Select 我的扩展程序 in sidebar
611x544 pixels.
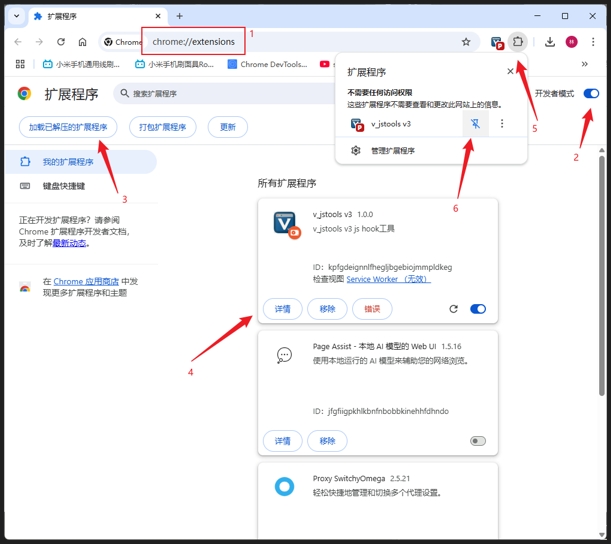[81, 162]
